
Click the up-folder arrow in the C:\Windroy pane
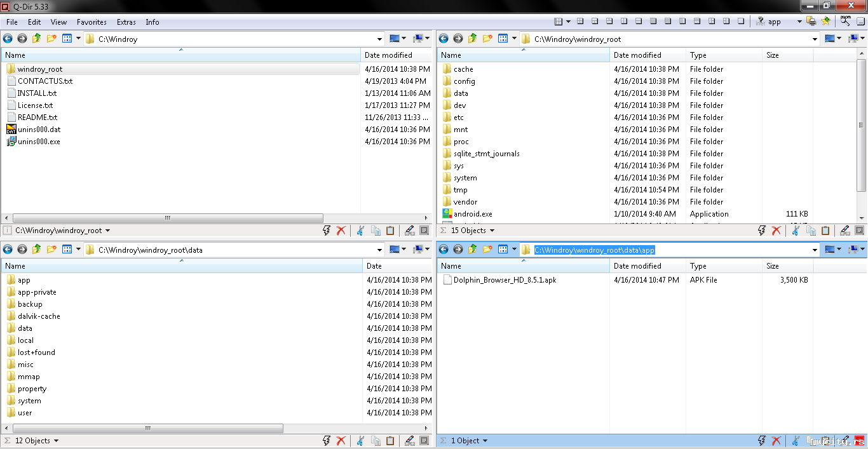pos(37,39)
